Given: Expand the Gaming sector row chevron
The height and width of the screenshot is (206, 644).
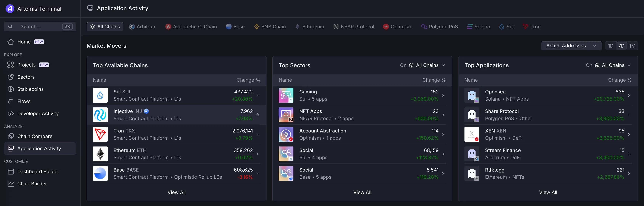Looking at the screenshot, I should pyautogui.click(x=443, y=95).
